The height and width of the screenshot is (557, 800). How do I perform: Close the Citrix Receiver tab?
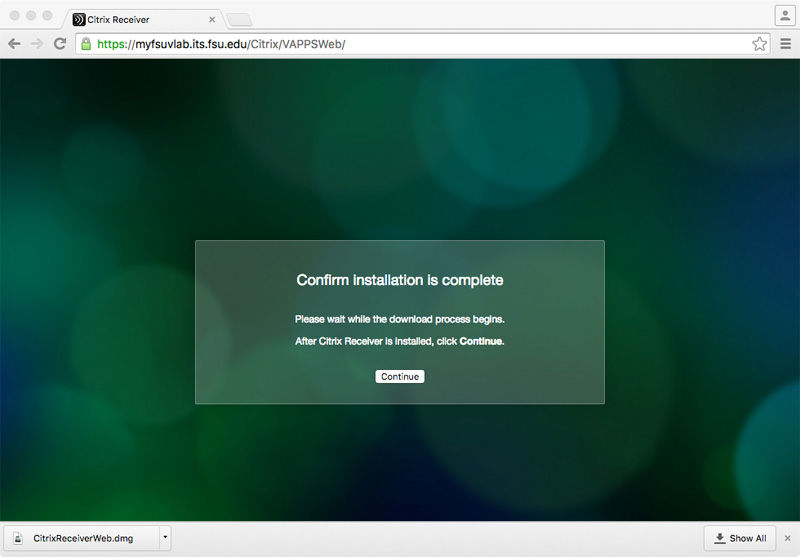point(212,19)
